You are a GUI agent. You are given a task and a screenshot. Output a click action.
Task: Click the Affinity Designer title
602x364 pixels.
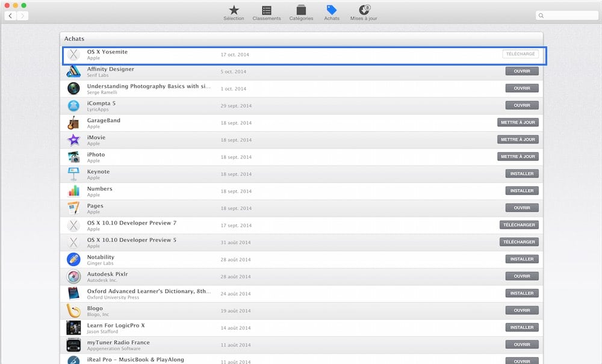point(111,69)
